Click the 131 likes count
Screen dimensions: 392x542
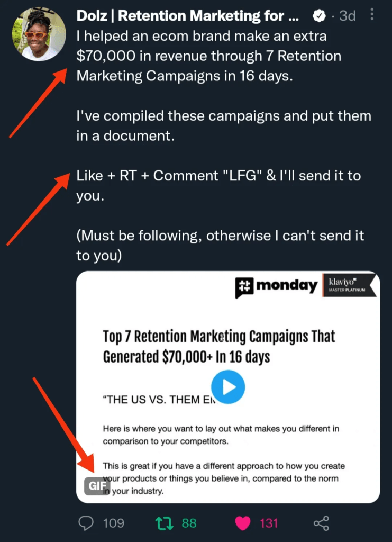pos(269,523)
